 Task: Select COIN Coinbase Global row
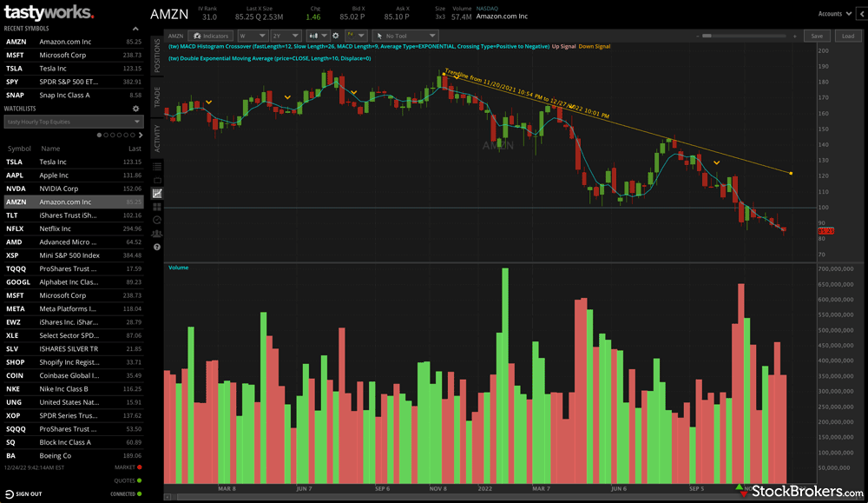click(74, 375)
